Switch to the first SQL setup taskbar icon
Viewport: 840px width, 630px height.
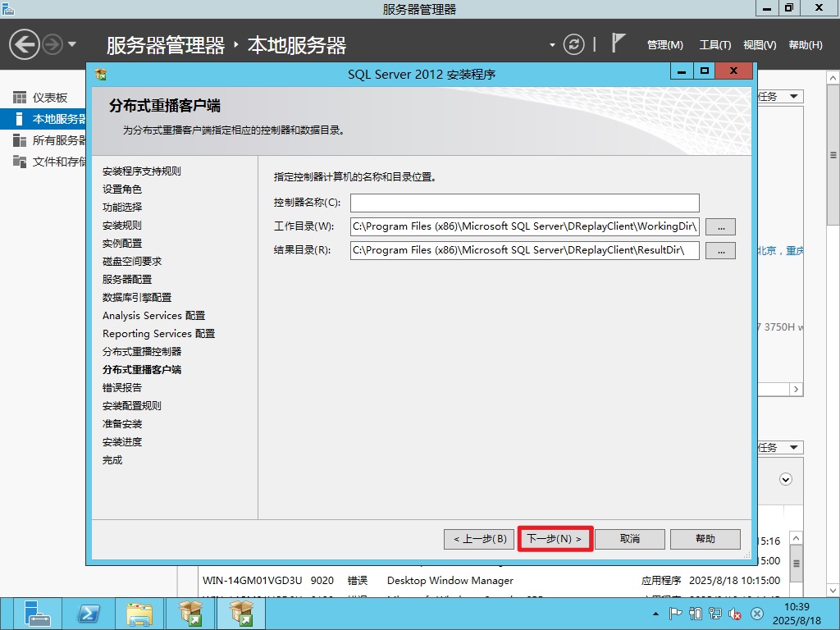pos(190,614)
